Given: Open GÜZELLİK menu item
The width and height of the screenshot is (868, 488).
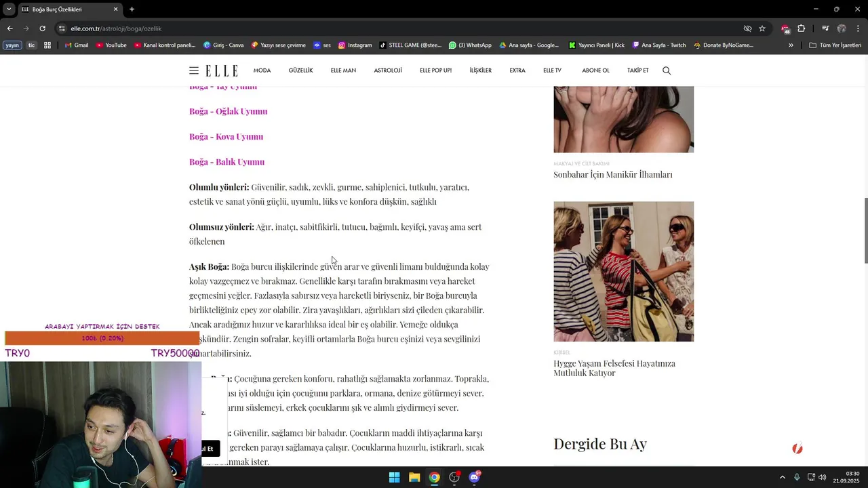Looking at the screenshot, I should 300,70.
